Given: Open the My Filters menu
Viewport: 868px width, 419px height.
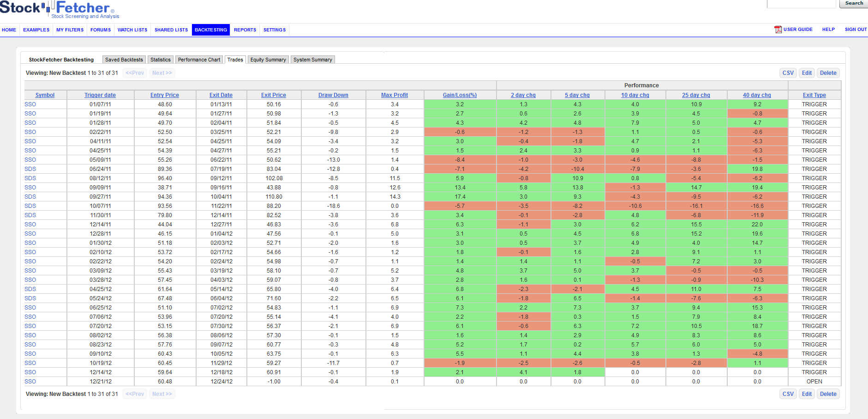Looking at the screenshot, I should tap(70, 30).
